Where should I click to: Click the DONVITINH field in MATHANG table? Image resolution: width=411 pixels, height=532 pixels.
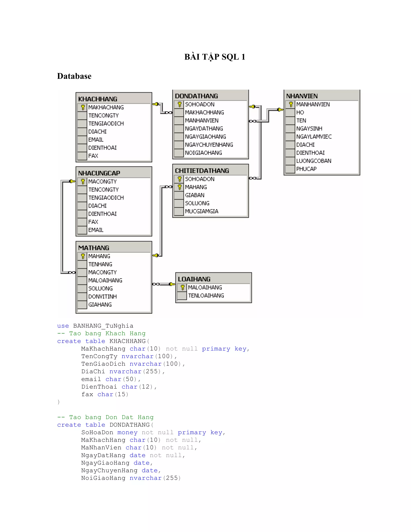[x=102, y=297]
